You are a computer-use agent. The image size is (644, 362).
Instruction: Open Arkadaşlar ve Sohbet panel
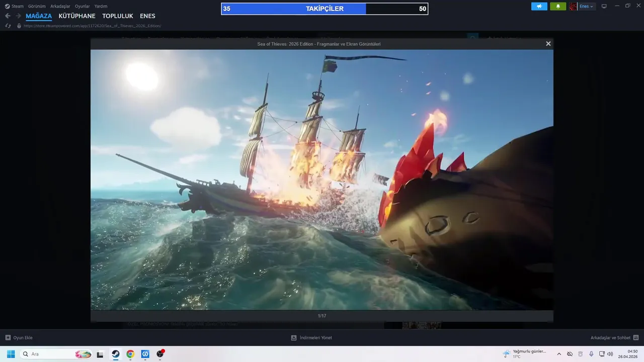[610, 338]
